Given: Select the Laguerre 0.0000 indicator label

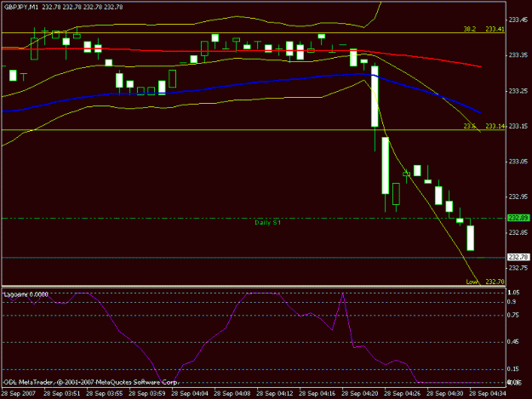Looking at the screenshot, I should click(x=26, y=294).
